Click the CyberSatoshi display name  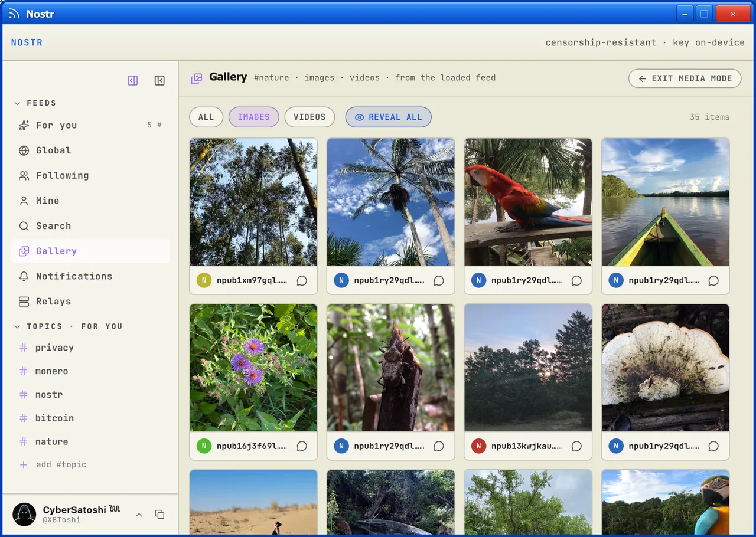[x=74, y=510]
